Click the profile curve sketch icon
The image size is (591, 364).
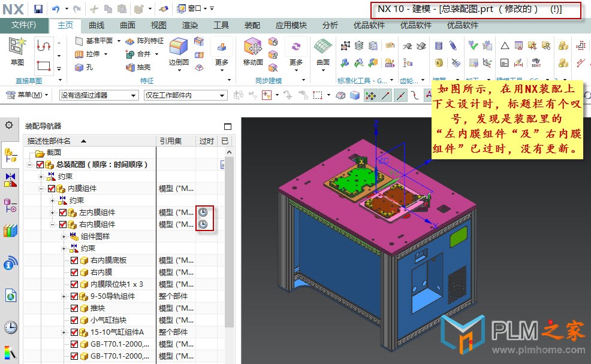tap(44, 46)
